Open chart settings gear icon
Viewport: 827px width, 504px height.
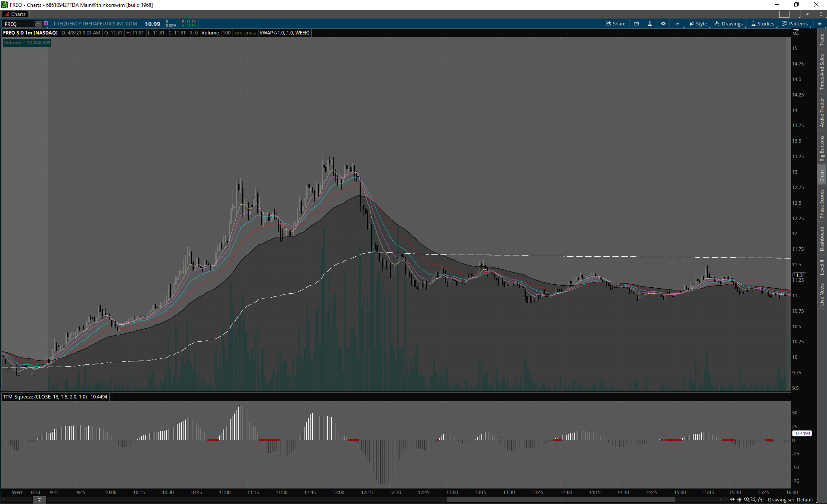click(663, 24)
